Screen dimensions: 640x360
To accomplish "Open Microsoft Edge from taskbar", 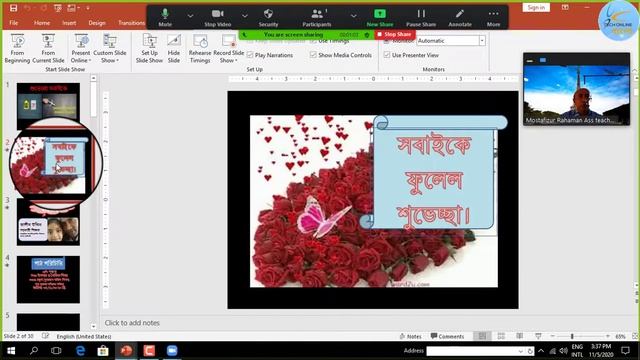I will pyautogui.click(x=80, y=351).
